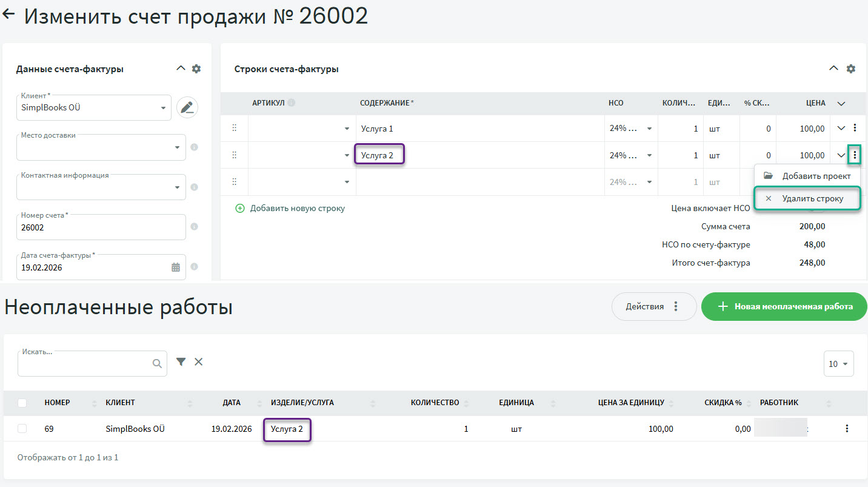868x487 pixels.
Task: Open calendar picker for invoice date
Action: pyautogui.click(x=176, y=267)
